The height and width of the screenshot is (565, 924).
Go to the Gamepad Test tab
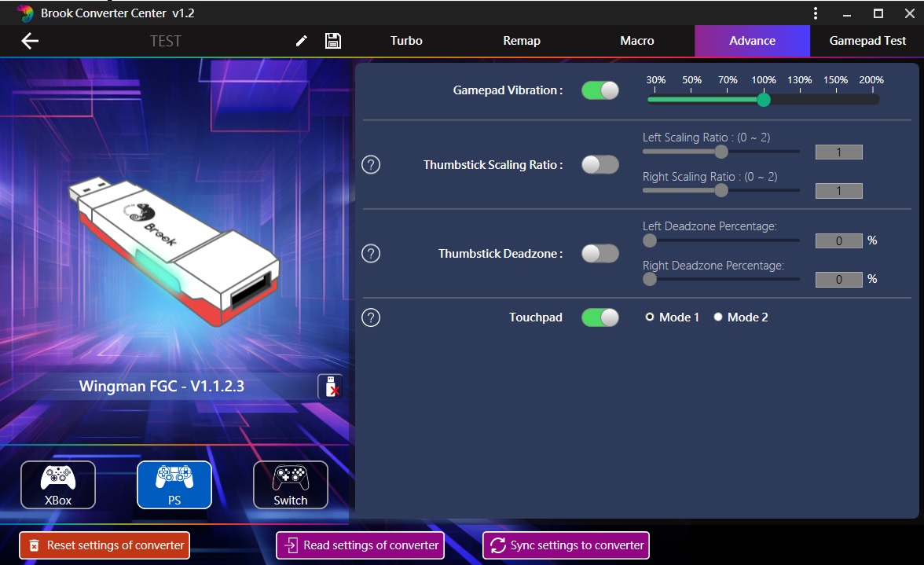point(867,41)
